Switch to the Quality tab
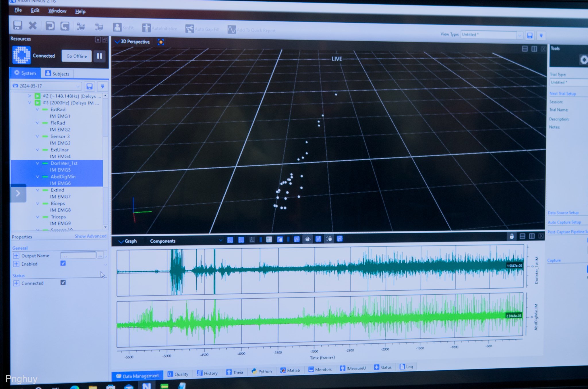588x389 pixels. 178,374
